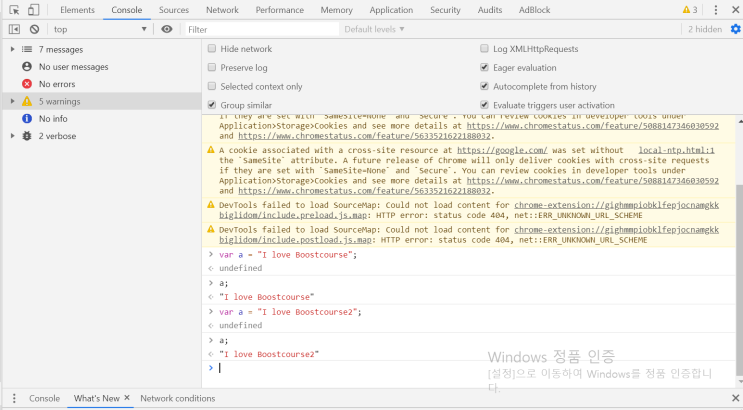743x410 pixels.
Task: Open the https://google.com/ link in warning
Action: click(x=502, y=150)
